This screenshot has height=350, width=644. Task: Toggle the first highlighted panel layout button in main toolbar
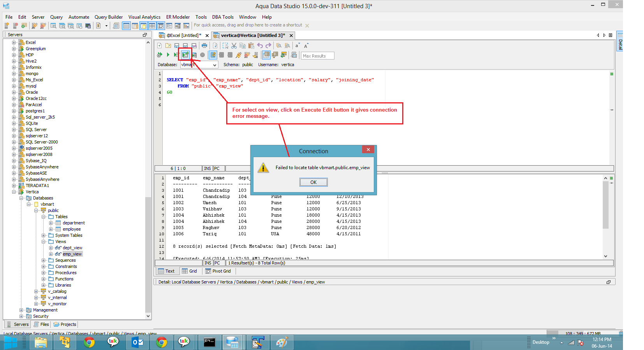pyautogui.click(x=126, y=26)
